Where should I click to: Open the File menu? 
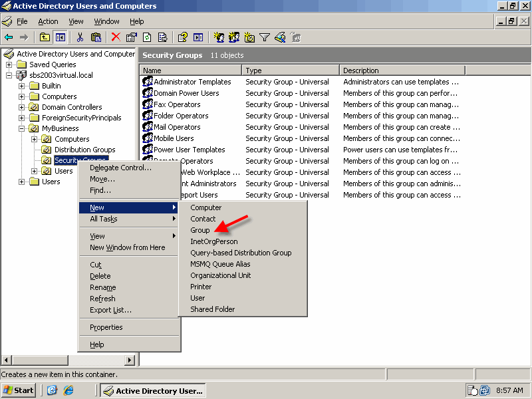[22, 21]
